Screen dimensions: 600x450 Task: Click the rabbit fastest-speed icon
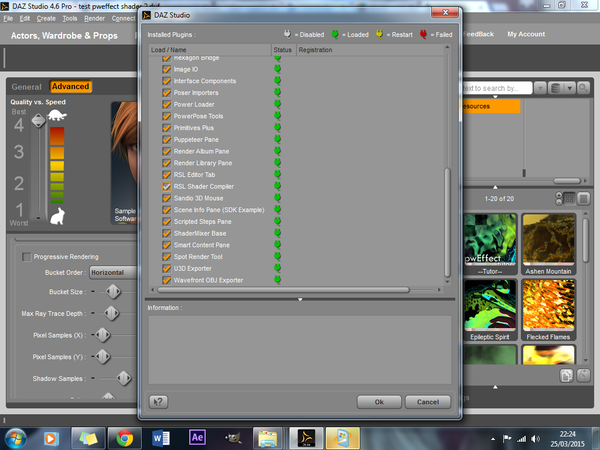57,216
